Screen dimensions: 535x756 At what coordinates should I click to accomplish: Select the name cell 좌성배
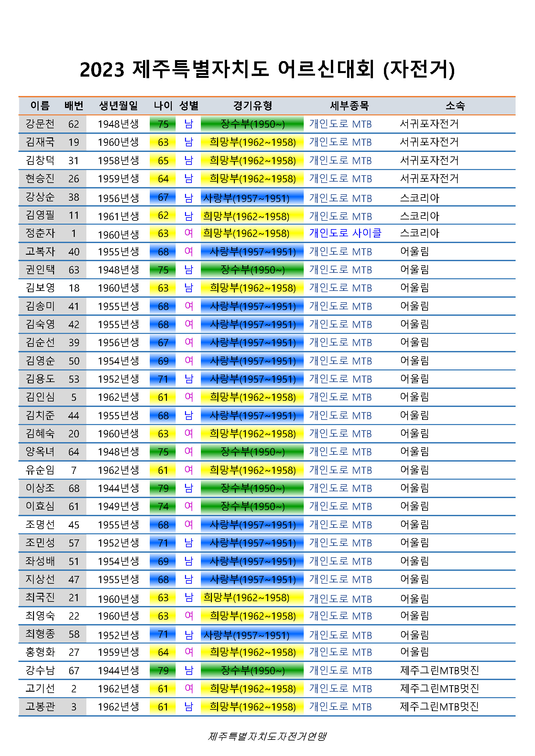tap(40, 561)
